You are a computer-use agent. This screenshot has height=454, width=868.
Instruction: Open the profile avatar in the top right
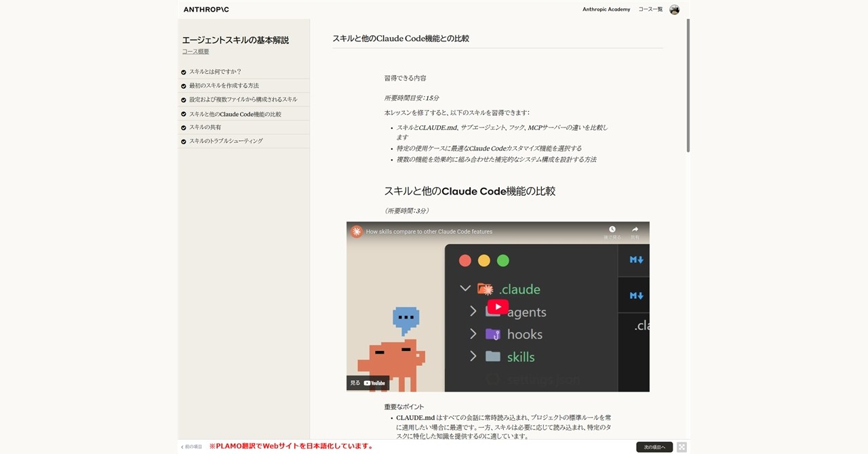click(x=674, y=9)
